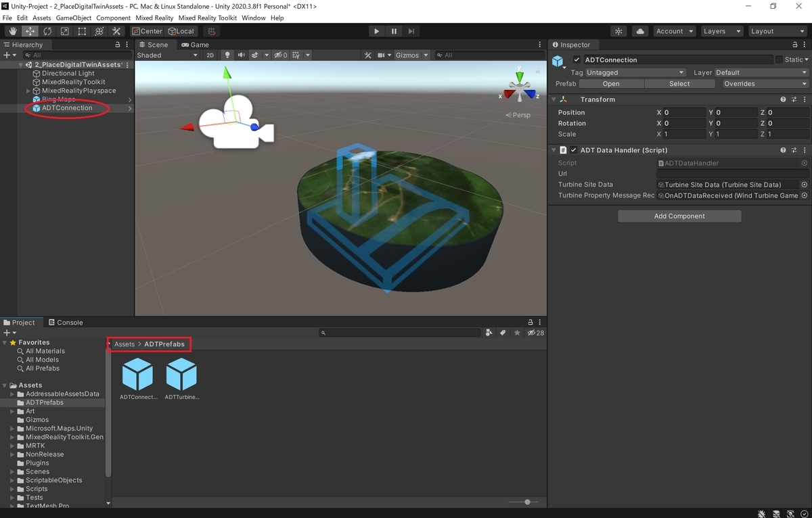Expand the MixedRealityPlayspace hierarchy item

click(x=28, y=91)
